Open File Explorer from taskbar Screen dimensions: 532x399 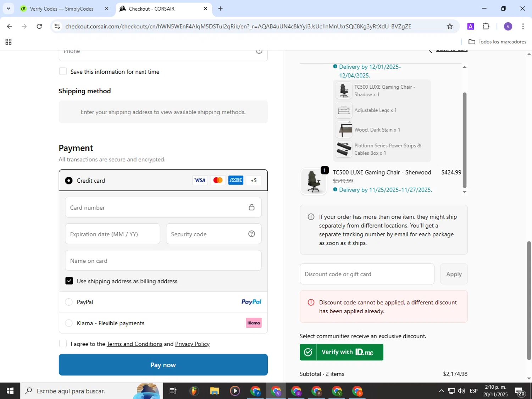(214, 391)
